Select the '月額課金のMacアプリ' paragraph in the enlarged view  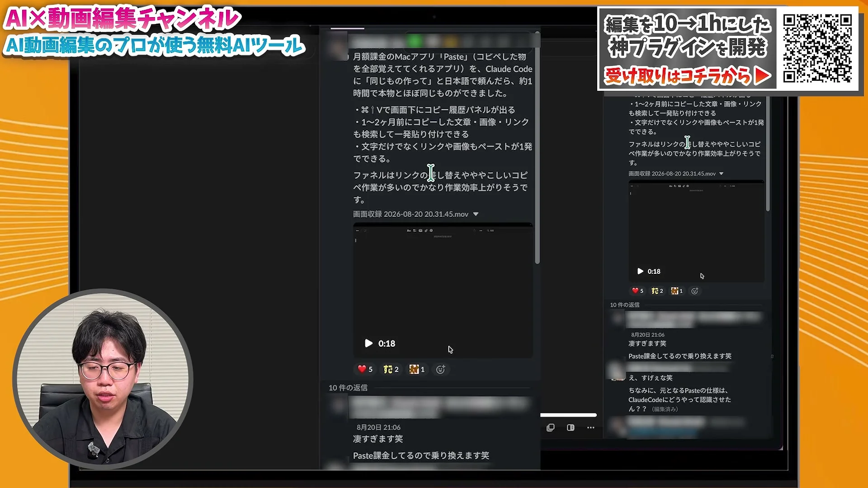coord(443,75)
